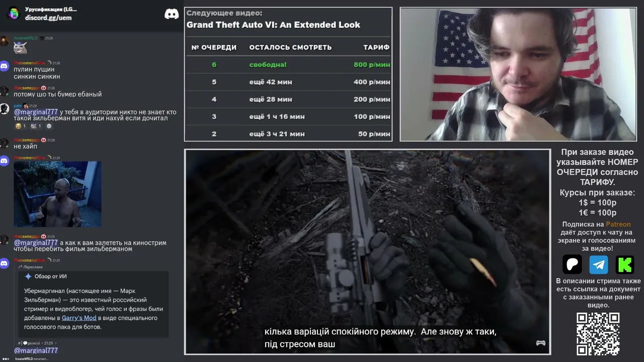Open InsaneWRLD's profile avatar
Screen dimensions: 644x362
click(4, 41)
